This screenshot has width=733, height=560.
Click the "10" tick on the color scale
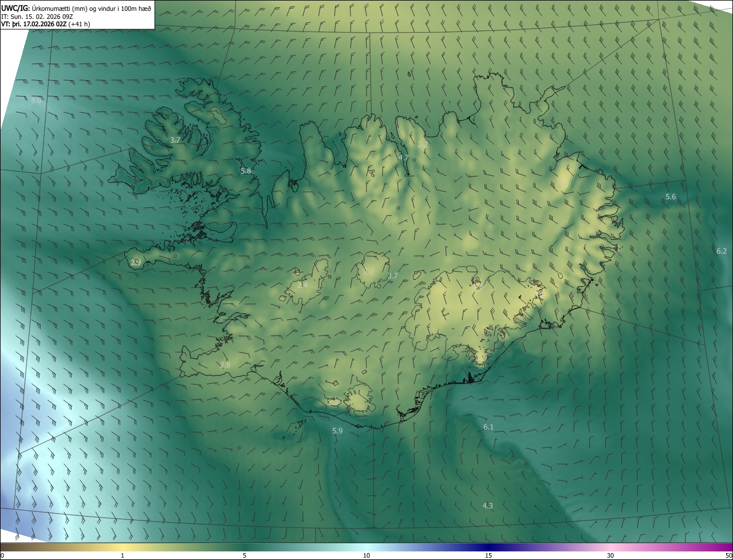366,555
